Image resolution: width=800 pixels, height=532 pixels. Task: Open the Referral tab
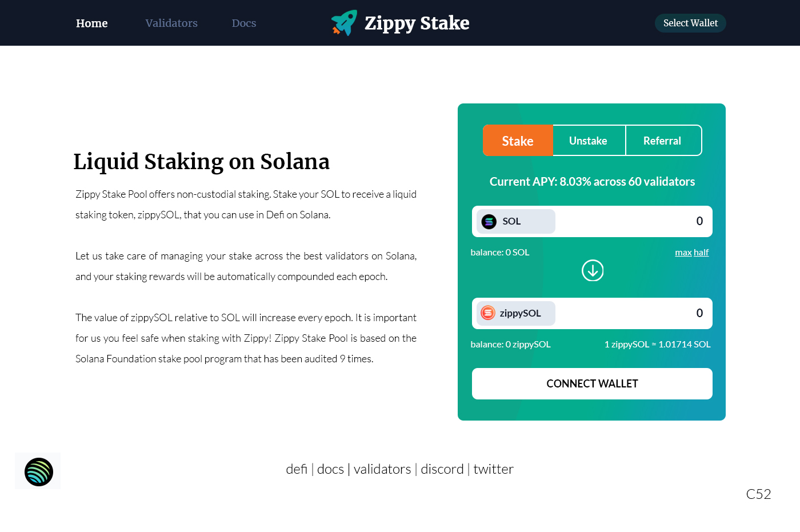tap(663, 141)
